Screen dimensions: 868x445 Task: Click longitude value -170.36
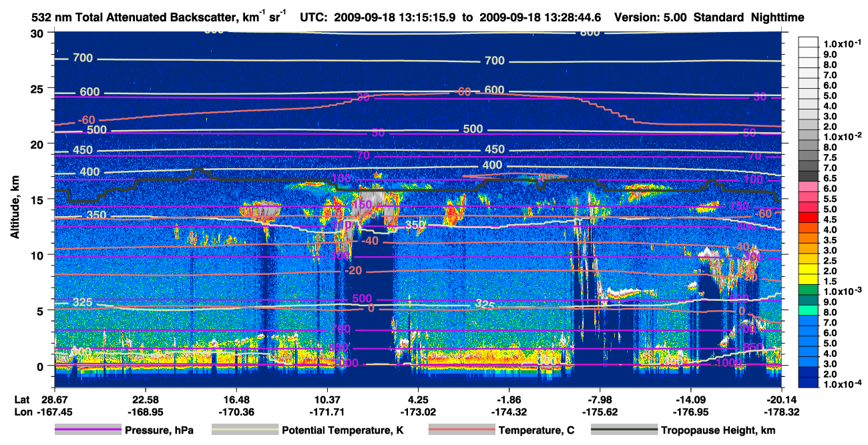tap(236, 412)
